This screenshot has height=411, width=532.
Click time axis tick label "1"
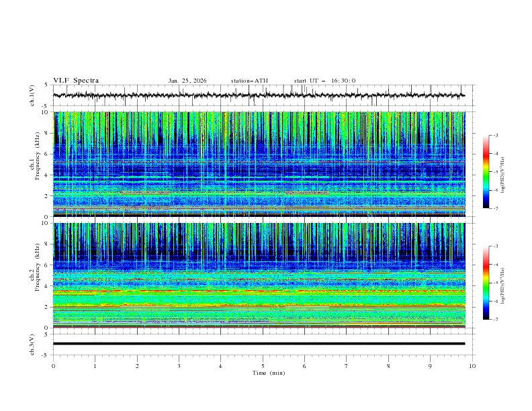95,366
